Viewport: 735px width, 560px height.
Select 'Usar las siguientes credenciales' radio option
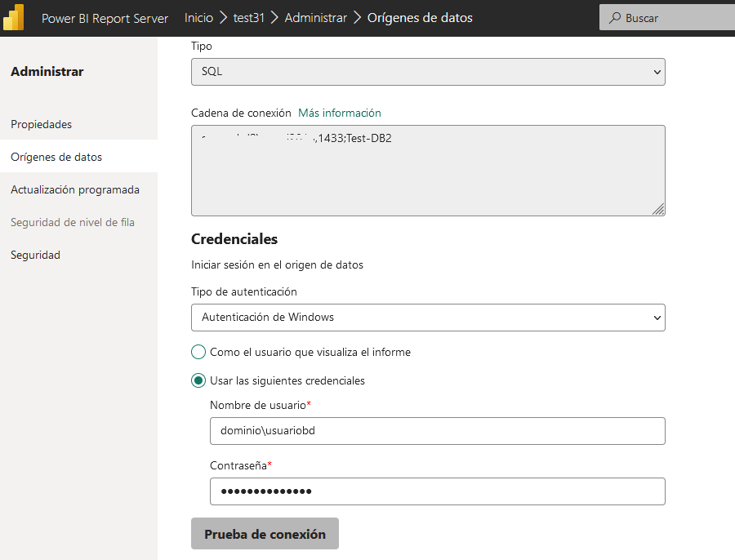pos(198,380)
